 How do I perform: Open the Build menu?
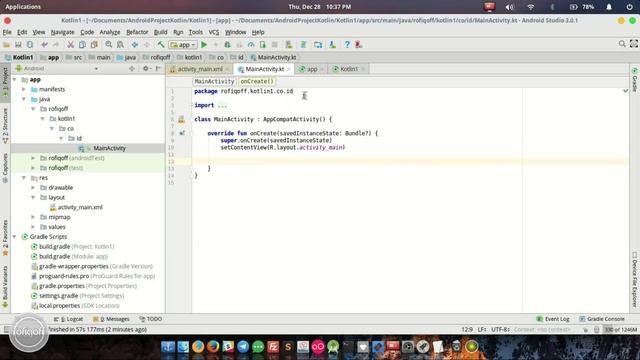(160, 32)
